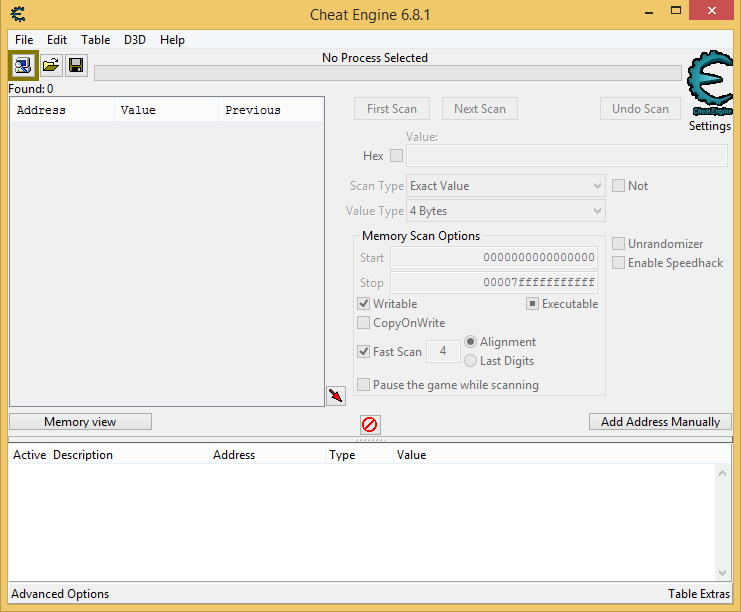The width and height of the screenshot is (741, 612).
Task: Close the Cheat Engine window
Action: pyautogui.click(x=712, y=10)
